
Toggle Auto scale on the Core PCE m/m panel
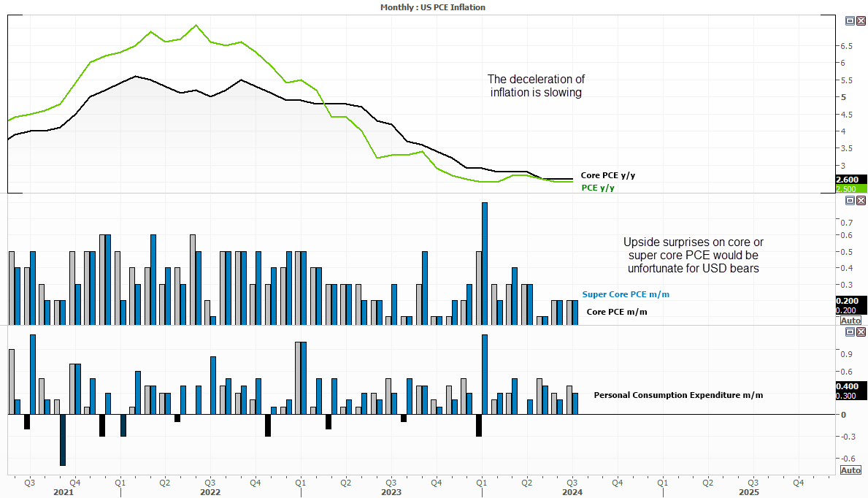[851, 321]
